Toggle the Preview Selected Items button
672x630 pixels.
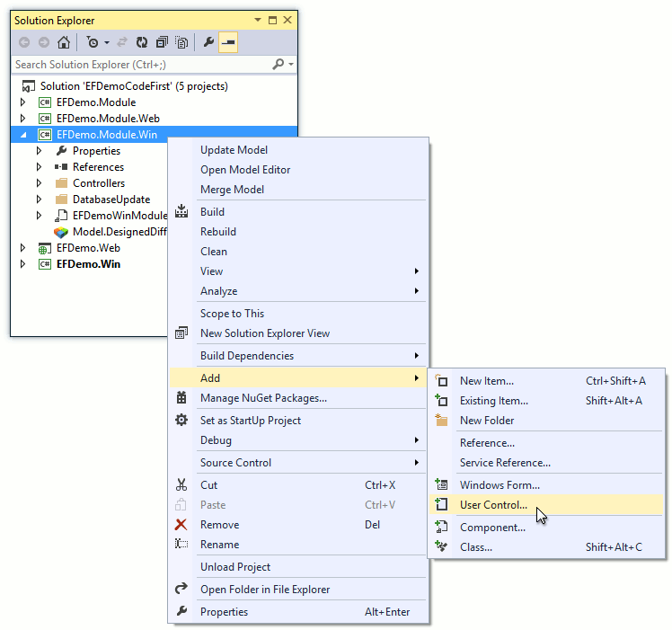(228, 42)
